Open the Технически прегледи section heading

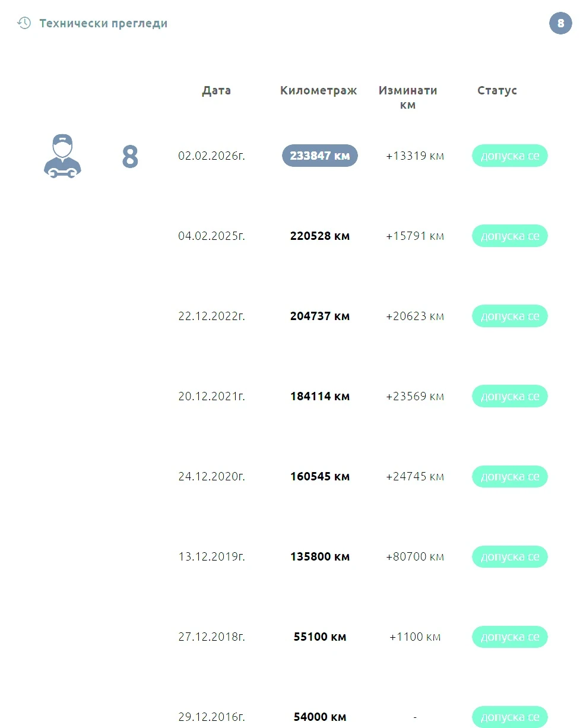pyautogui.click(x=103, y=24)
